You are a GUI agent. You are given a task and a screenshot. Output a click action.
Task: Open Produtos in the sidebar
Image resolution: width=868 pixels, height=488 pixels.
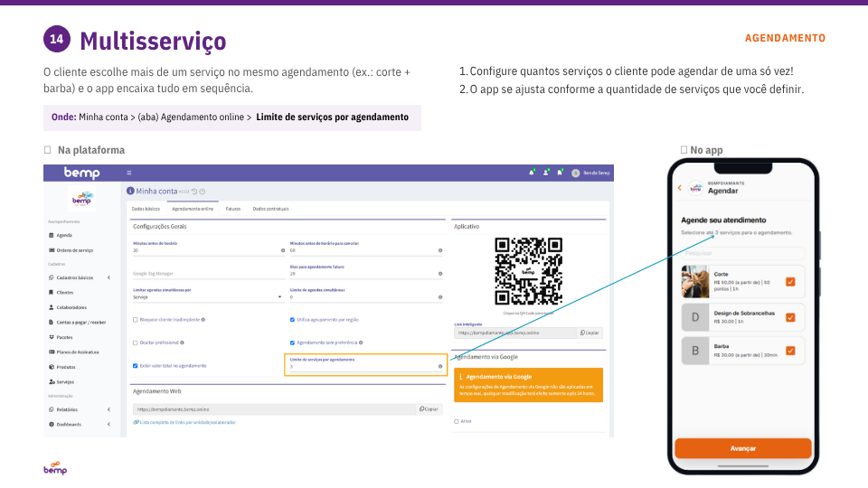click(62, 367)
